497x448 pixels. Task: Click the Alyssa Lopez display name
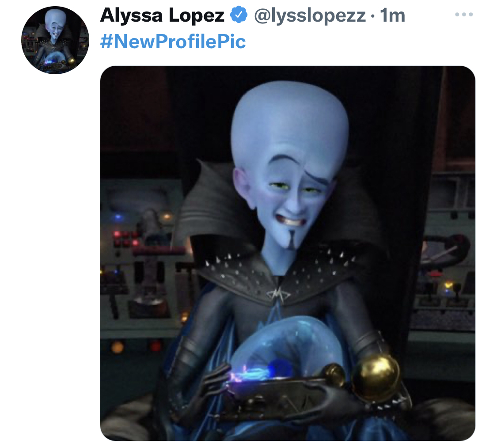point(162,15)
